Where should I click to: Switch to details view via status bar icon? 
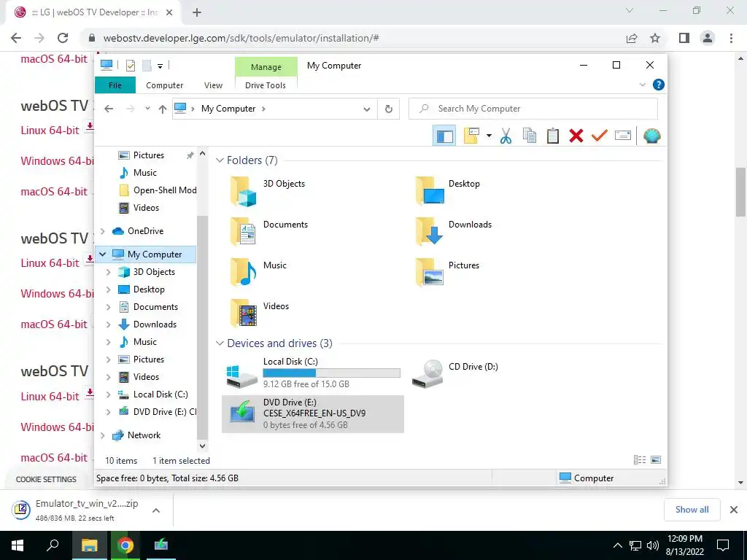[639, 460]
